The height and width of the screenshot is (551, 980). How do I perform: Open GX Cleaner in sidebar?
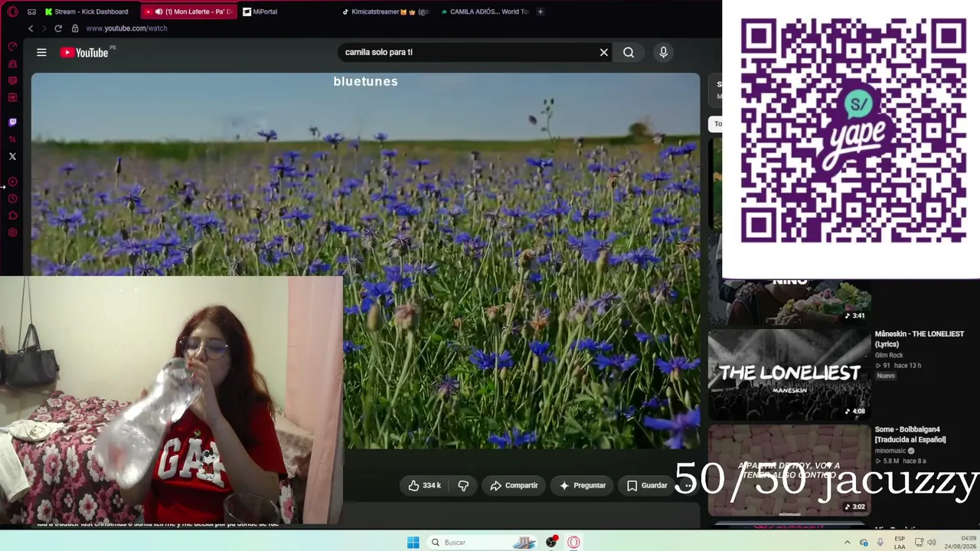coord(12,64)
